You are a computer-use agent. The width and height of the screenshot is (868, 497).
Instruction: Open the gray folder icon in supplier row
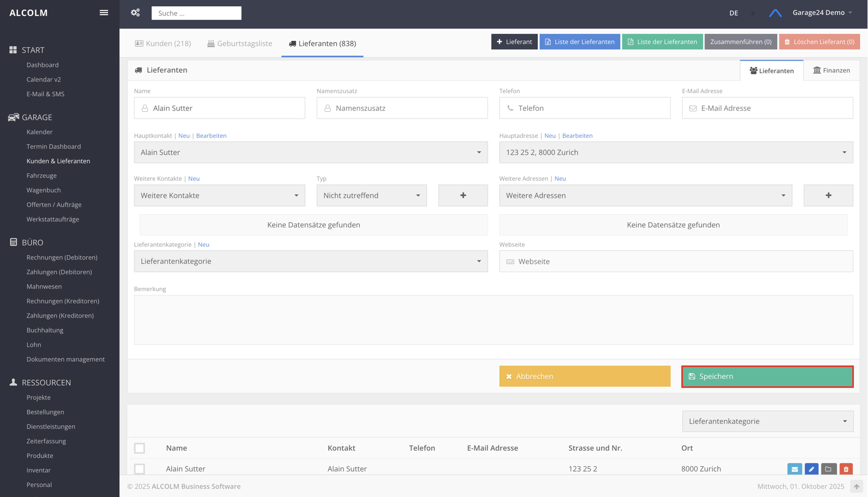[829, 469]
